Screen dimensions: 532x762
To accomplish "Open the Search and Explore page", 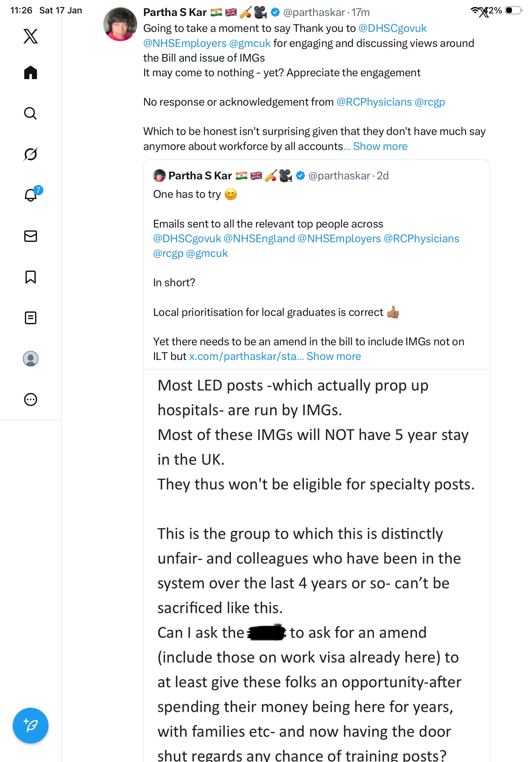I will 31,114.
